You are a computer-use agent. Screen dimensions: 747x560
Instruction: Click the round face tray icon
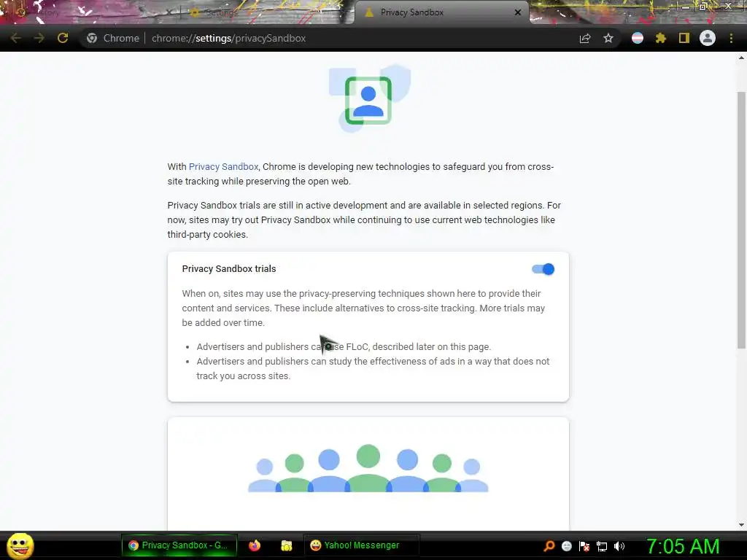(x=566, y=546)
